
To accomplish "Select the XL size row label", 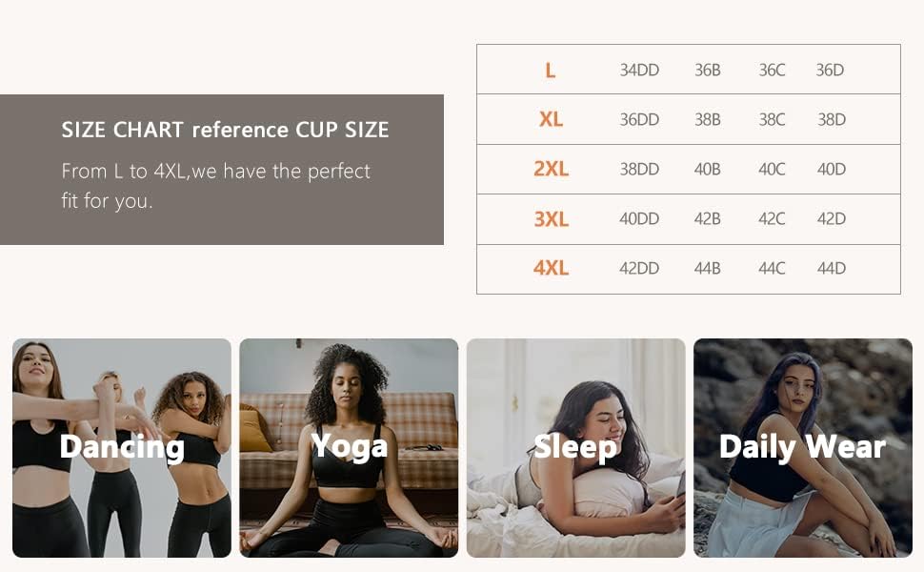I will point(551,120).
